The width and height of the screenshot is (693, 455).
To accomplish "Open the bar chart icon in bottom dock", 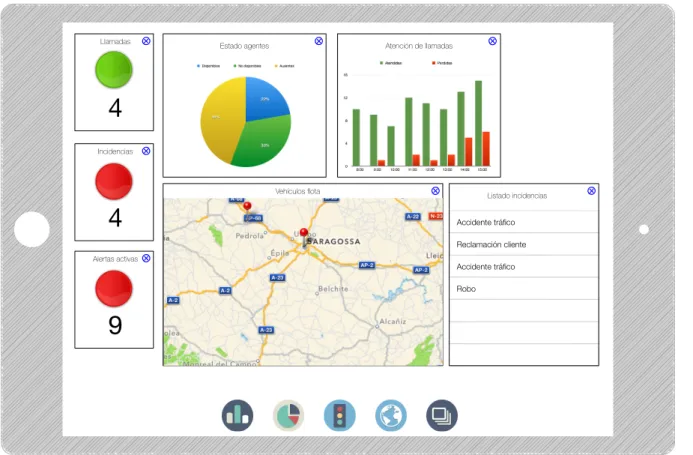I will [237, 415].
